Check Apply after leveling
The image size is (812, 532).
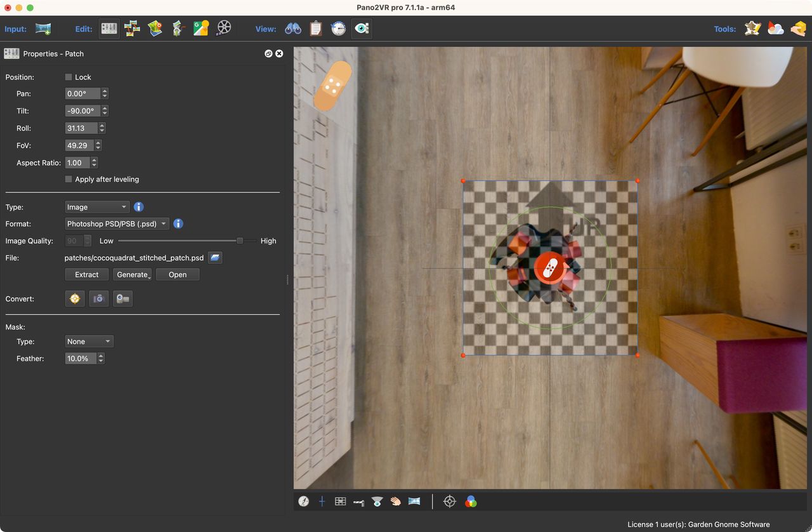click(69, 180)
